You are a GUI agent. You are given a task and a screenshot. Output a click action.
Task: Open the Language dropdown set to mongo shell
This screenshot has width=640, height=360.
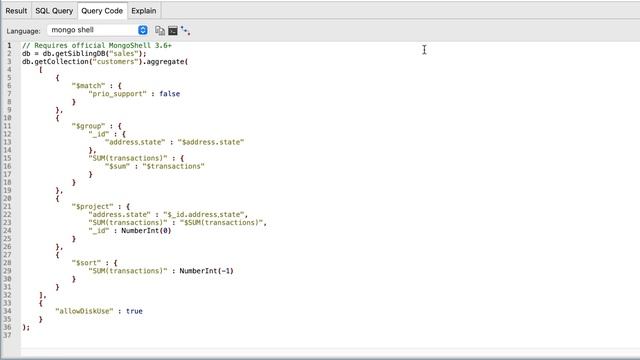98,30
